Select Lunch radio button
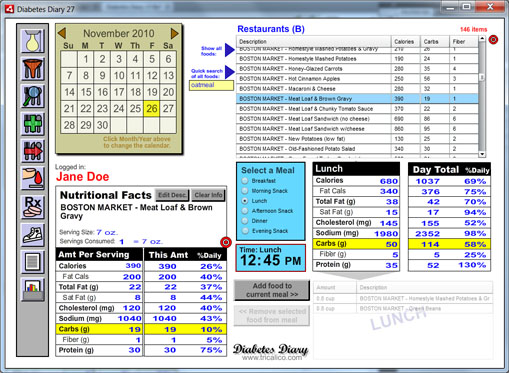The width and height of the screenshot is (509, 373). point(245,201)
